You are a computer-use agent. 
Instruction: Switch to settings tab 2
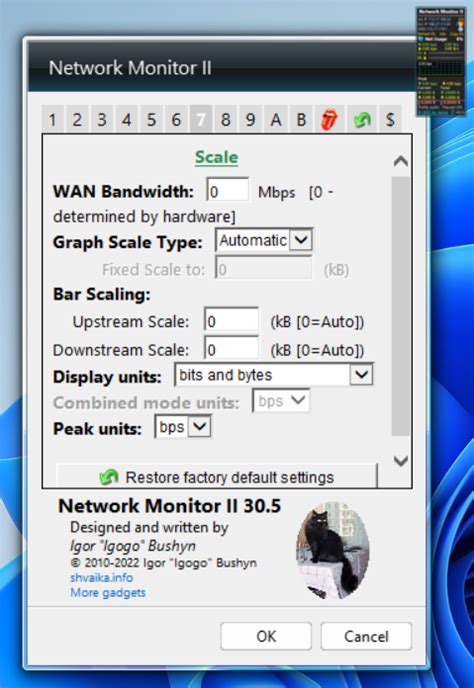(77, 119)
